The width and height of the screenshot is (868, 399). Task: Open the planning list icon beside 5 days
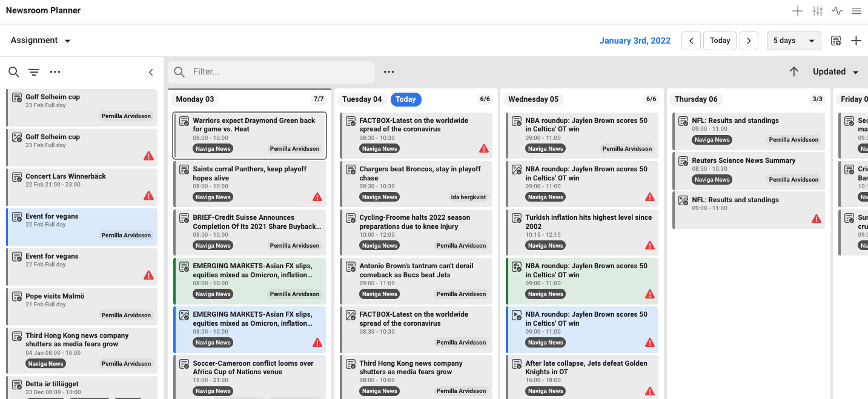[836, 41]
